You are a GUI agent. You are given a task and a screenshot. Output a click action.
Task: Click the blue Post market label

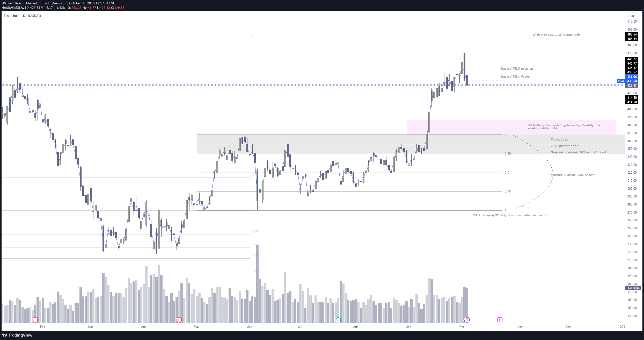coord(621,81)
